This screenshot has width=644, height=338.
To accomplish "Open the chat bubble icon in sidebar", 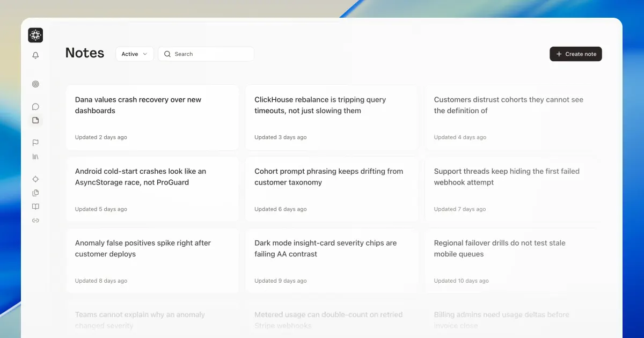I will coord(35,107).
